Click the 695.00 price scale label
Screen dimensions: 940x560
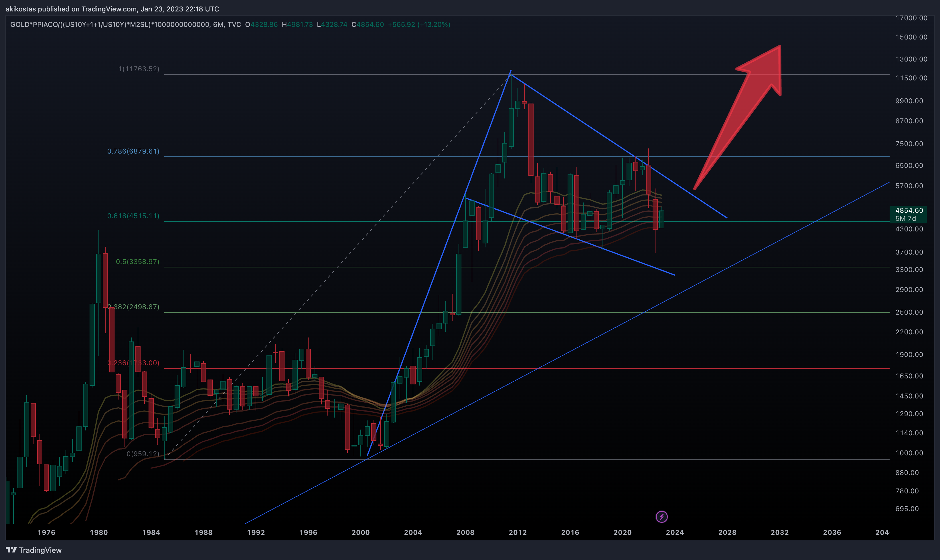click(x=907, y=509)
